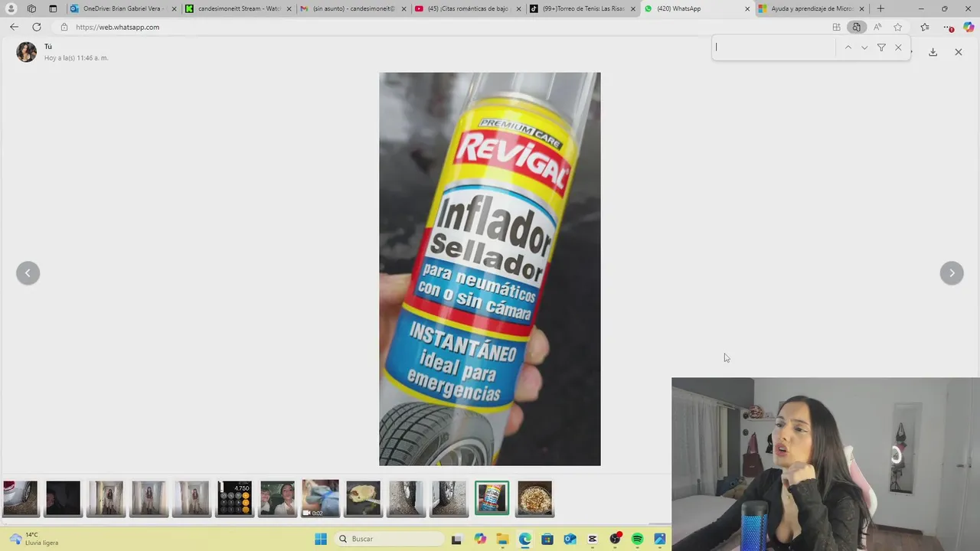Click the sender's profile picture
Viewport: 980px width, 551px height.
(x=27, y=52)
